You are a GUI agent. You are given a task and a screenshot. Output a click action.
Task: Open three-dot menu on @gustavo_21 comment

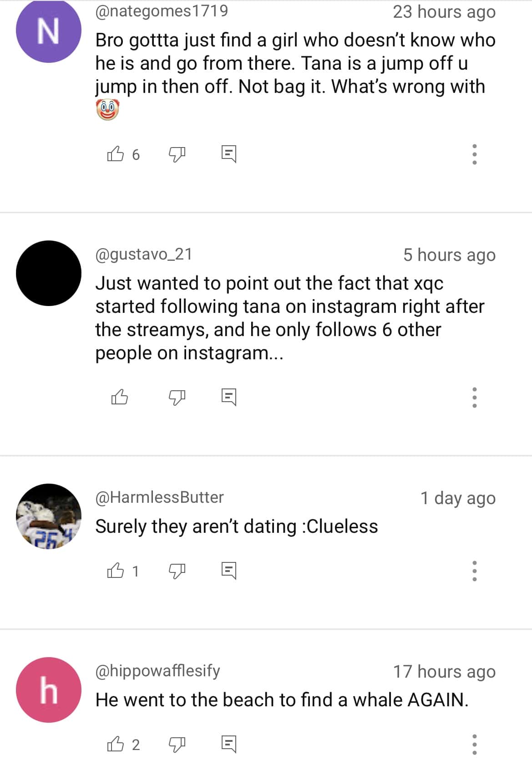click(474, 397)
